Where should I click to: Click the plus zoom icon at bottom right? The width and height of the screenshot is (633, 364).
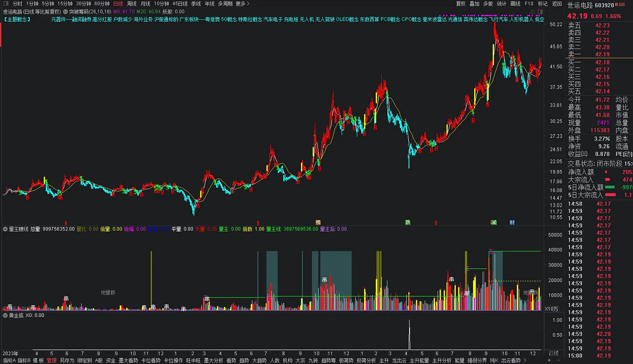[549, 361]
